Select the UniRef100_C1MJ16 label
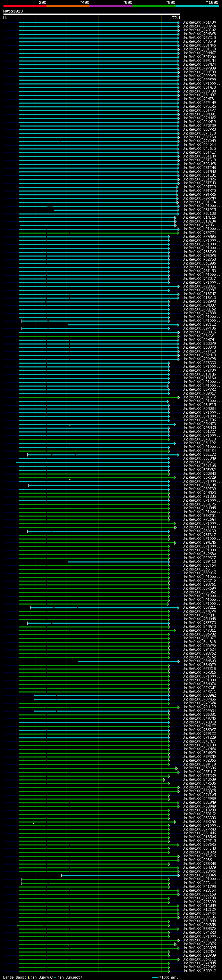This screenshot has height=980, width=222. 199,218
